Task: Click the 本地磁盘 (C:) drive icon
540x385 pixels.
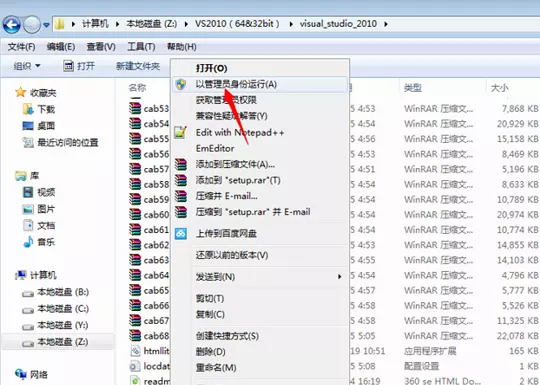Action: [28, 310]
